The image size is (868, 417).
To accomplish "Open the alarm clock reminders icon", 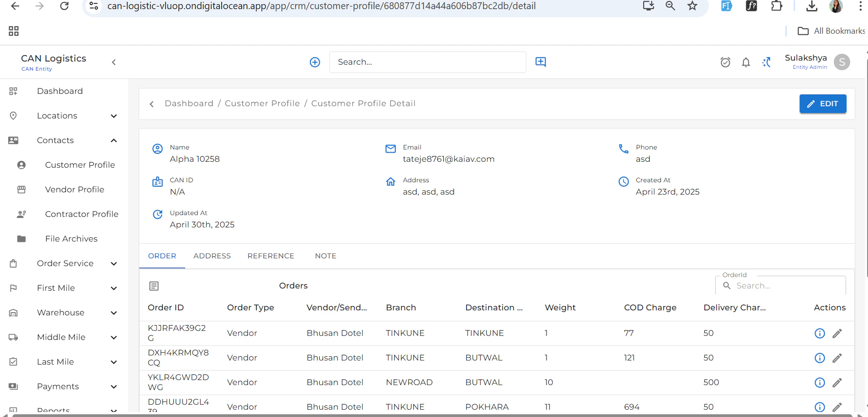I will pos(725,62).
